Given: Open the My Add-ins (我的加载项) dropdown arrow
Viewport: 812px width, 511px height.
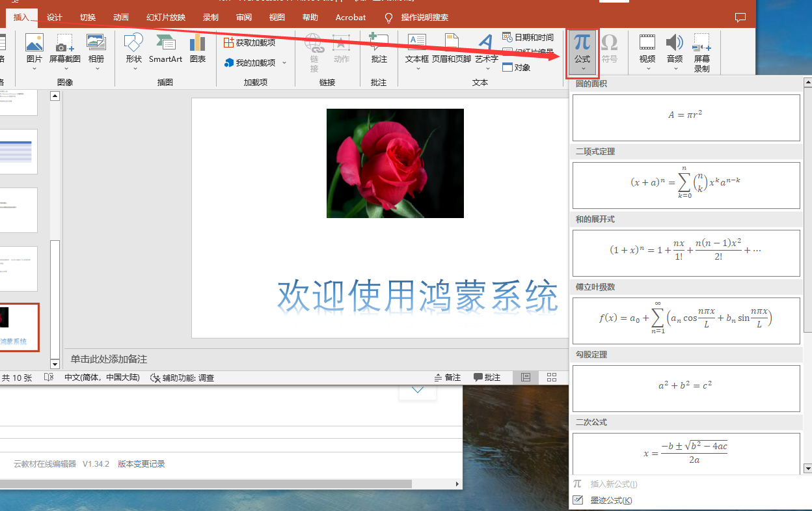Looking at the screenshot, I should click(284, 63).
